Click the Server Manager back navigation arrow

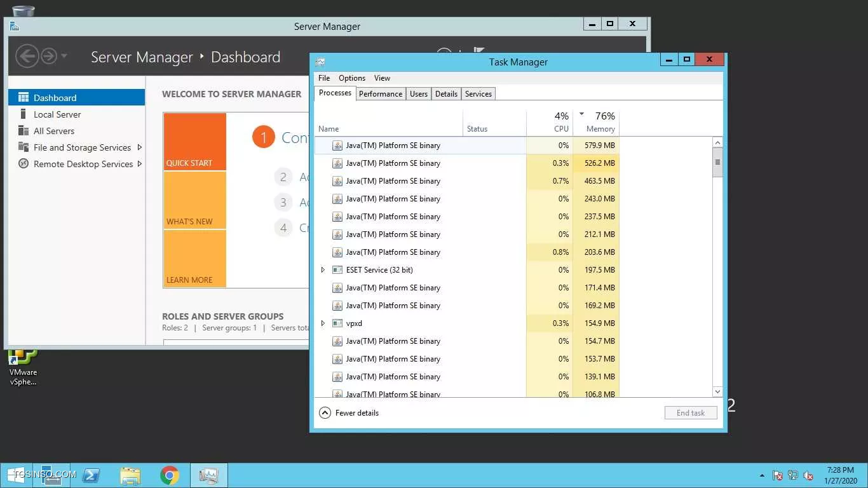click(x=27, y=57)
